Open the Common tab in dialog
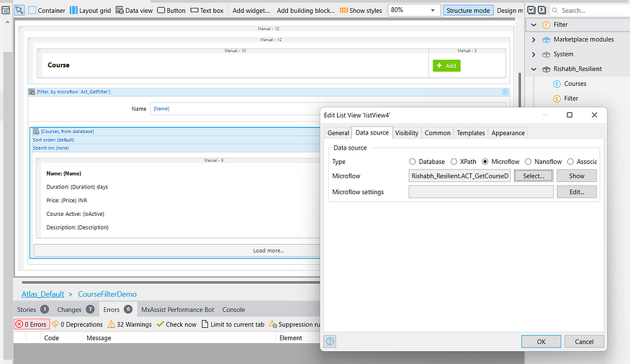The image size is (630, 364). 438,133
